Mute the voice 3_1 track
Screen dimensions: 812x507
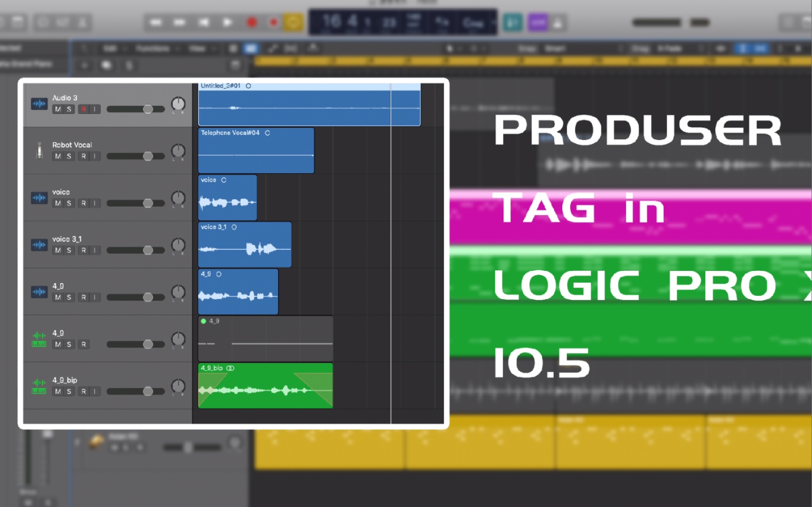(58, 250)
